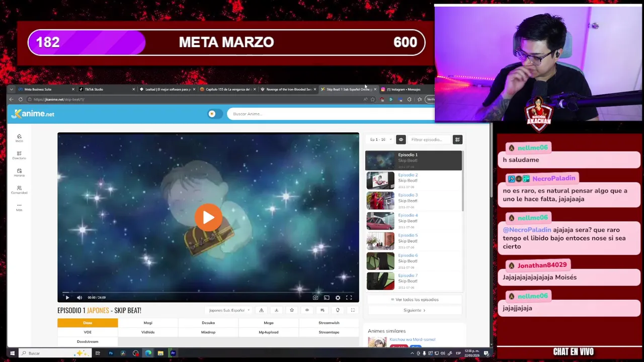Select Episodio 6 Skip Beat!
The height and width of the screenshot is (362, 644).
[x=414, y=261]
